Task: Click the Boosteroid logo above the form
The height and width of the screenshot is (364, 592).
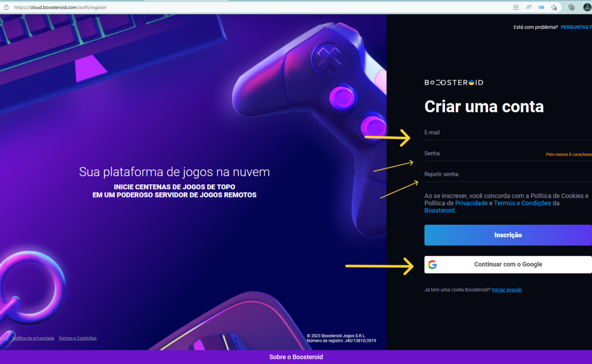Action: tap(454, 82)
